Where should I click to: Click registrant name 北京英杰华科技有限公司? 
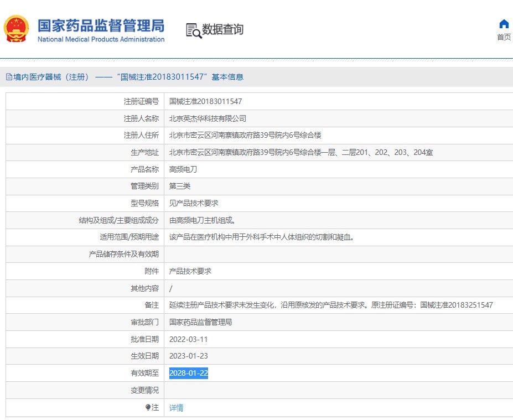coord(208,118)
